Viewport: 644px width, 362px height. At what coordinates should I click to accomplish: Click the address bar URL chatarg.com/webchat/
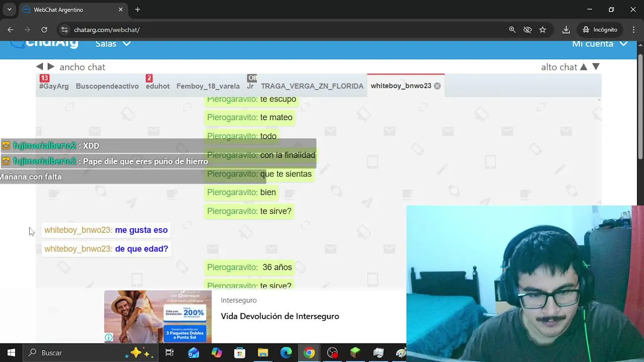tap(107, 30)
